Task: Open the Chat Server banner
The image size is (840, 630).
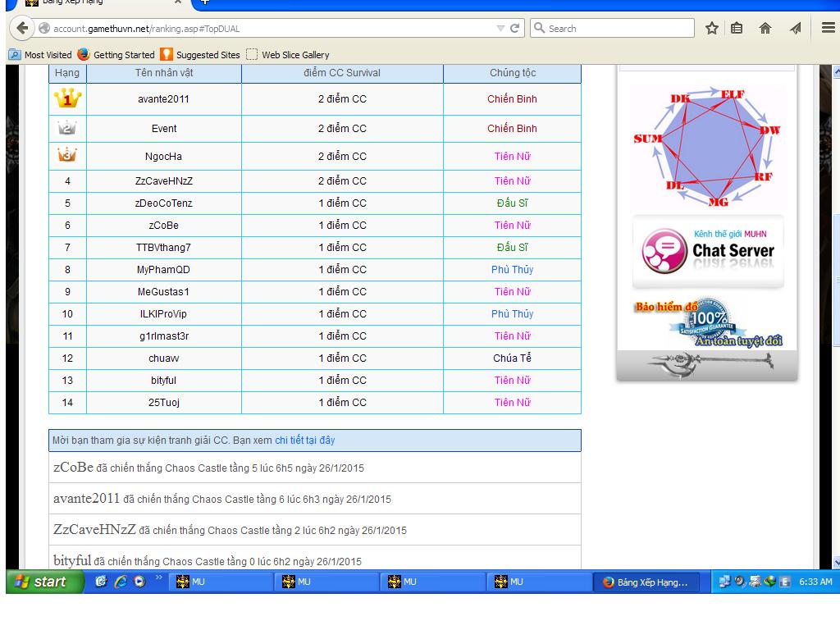Action: point(708,251)
